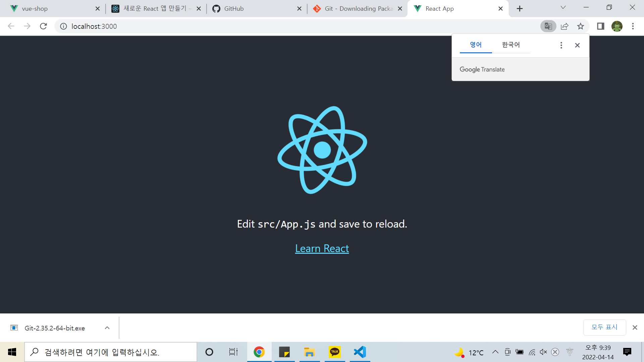Select 영어 tab in translate popup
644x362 pixels.
pos(476,45)
